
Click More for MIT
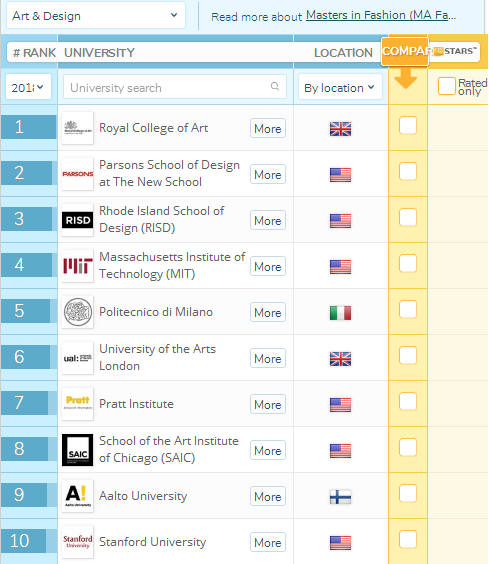pos(268,267)
